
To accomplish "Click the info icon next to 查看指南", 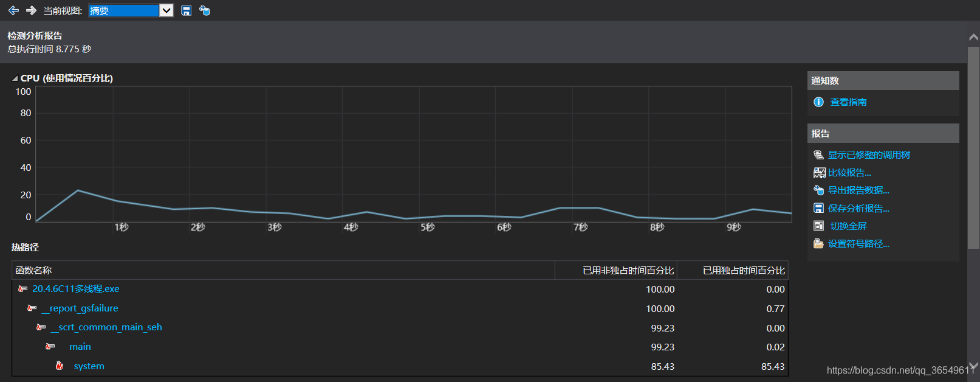I will click(818, 102).
